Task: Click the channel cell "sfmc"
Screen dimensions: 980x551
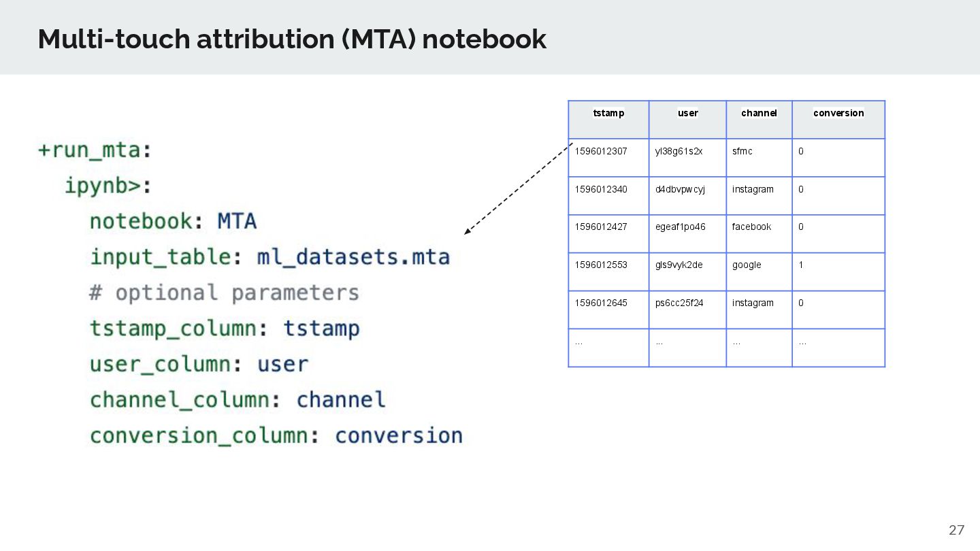Action: (759, 158)
